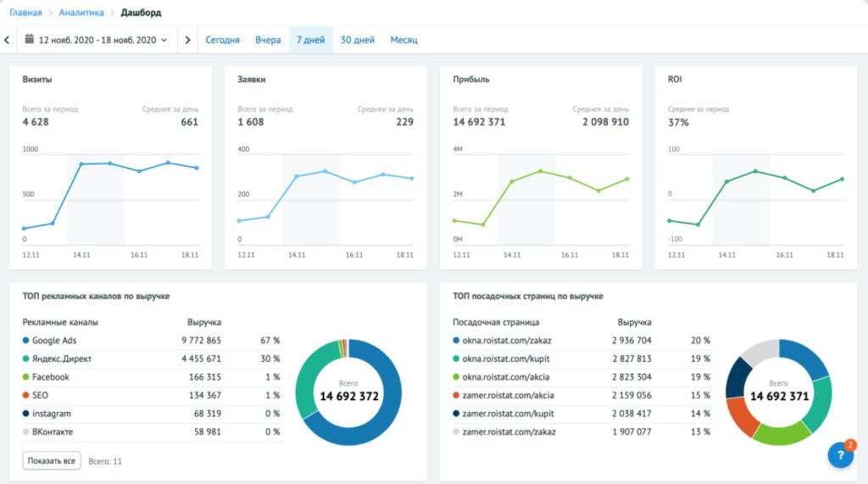Click the instagram channel row label
868x484 pixels.
coord(52,414)
